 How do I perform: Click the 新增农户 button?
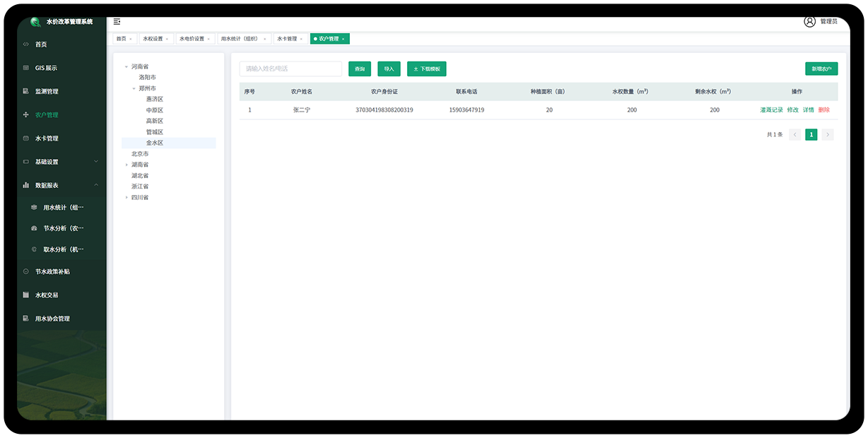[x=821, y=69]
